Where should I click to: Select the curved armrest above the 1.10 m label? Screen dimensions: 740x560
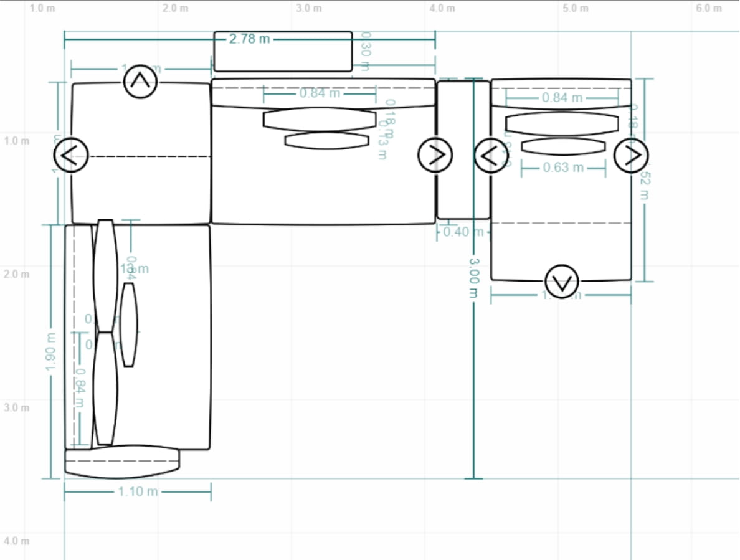click(x=121, y=462)
